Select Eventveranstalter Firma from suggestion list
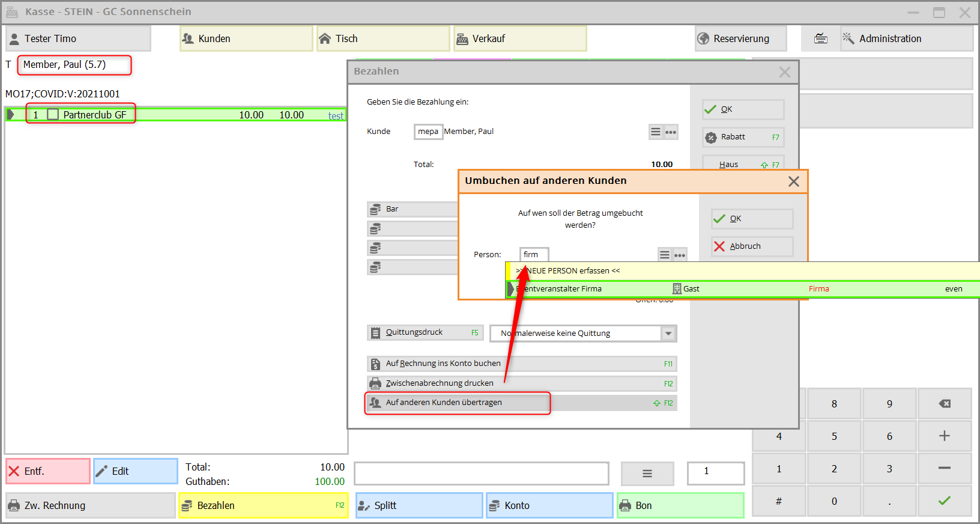Viewport: 980px width, 524px height. pyautogui.click(x=564, y=289)
